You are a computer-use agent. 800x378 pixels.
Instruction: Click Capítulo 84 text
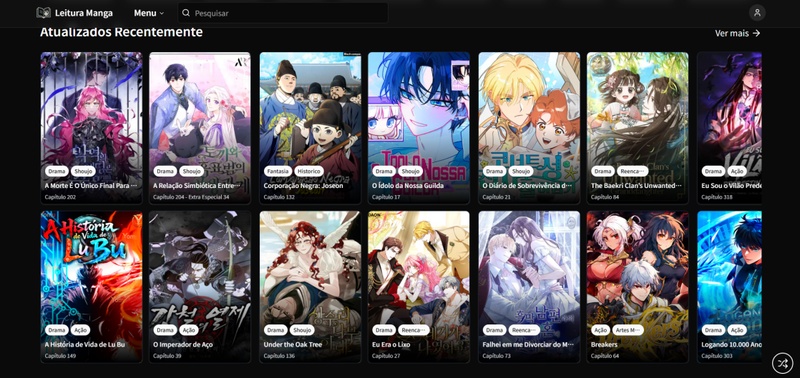[x=606, y=197]
